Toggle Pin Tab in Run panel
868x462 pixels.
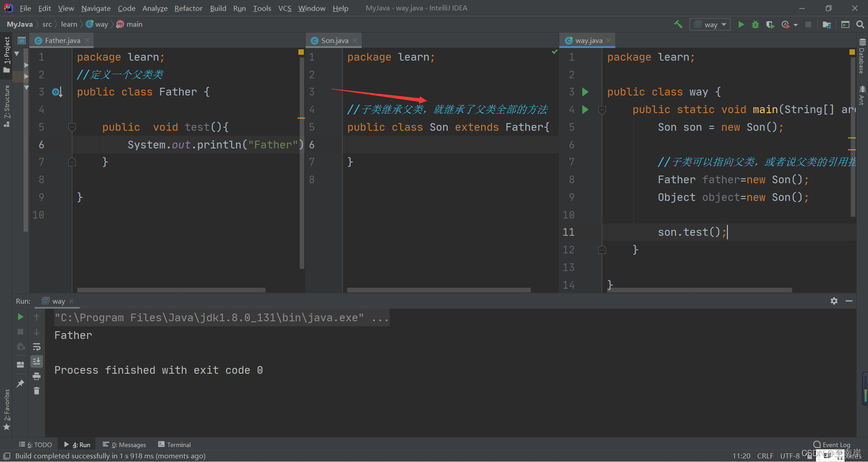pyautogui.click(x=20, y=383)
